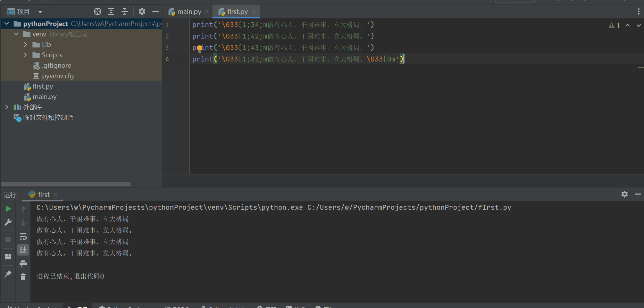The height and width of the screenshot is (308, 644).
Task: Select the fIrst.py editor tab
Action: click(237, 12)
